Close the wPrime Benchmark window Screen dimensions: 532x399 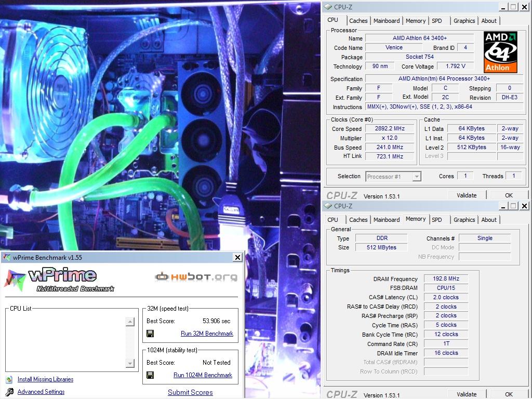(x=238, y=258)
